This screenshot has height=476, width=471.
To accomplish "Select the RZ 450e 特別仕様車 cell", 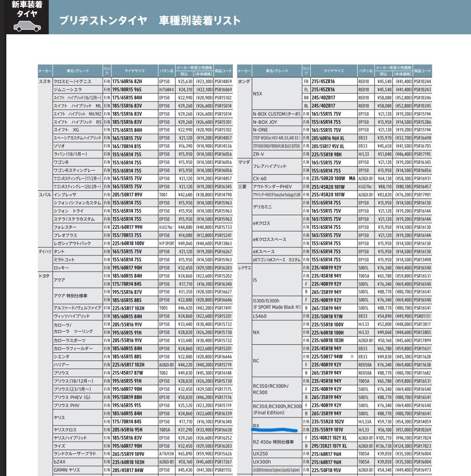I will tap(273, 442).
